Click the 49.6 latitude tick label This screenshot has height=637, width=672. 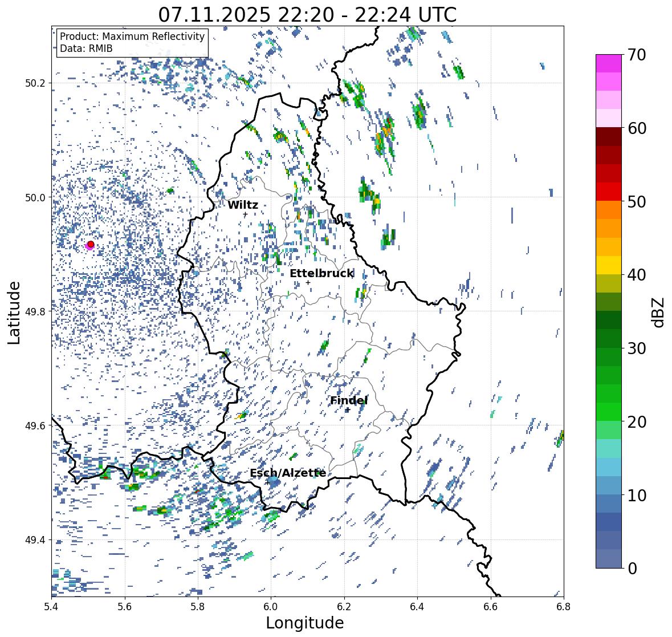point(35,425)
